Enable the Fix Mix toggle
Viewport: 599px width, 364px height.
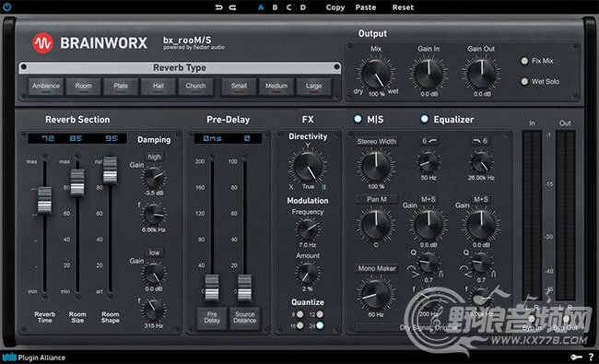524,61
